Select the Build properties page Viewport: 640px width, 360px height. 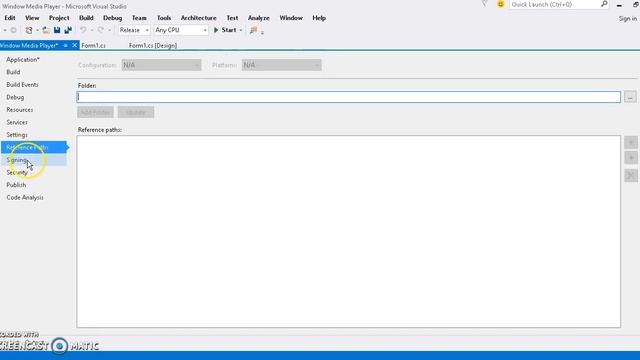[13, 72]
